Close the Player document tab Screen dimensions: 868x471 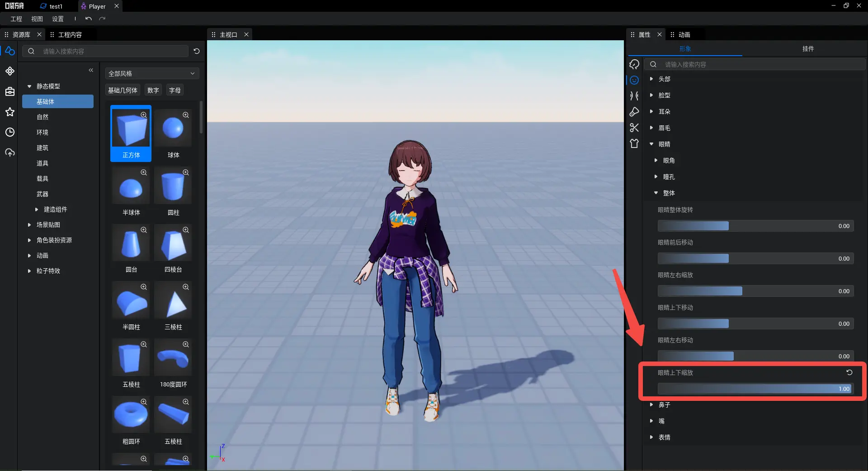pyautogui.click(x=117, y=6)
